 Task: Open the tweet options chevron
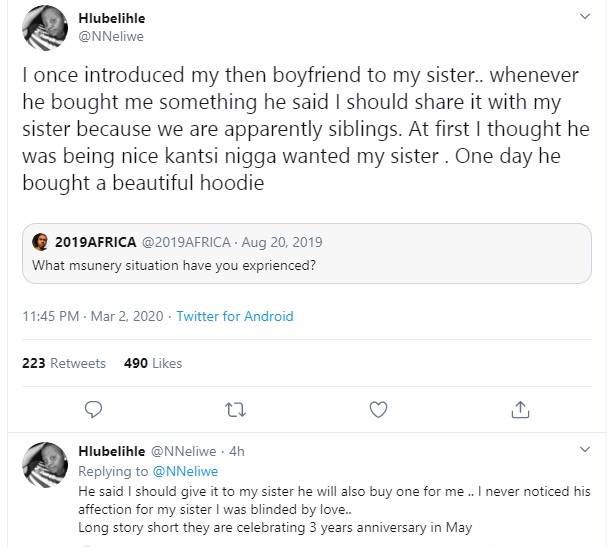(584, 18)
